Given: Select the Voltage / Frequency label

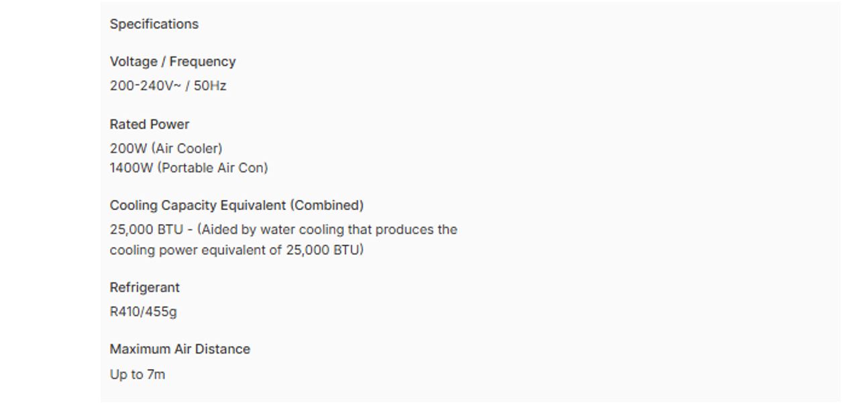Looking at the screenshot, I should click(x=173, y=62).
